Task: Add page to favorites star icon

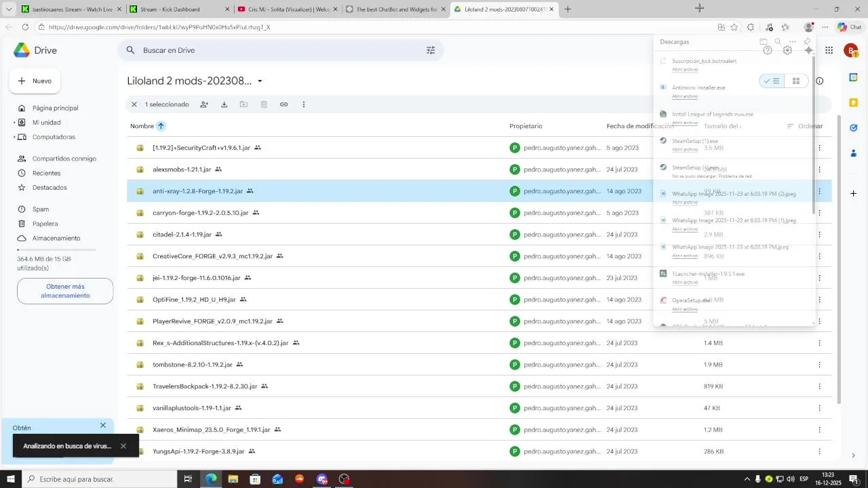Action: pos(734,27)
